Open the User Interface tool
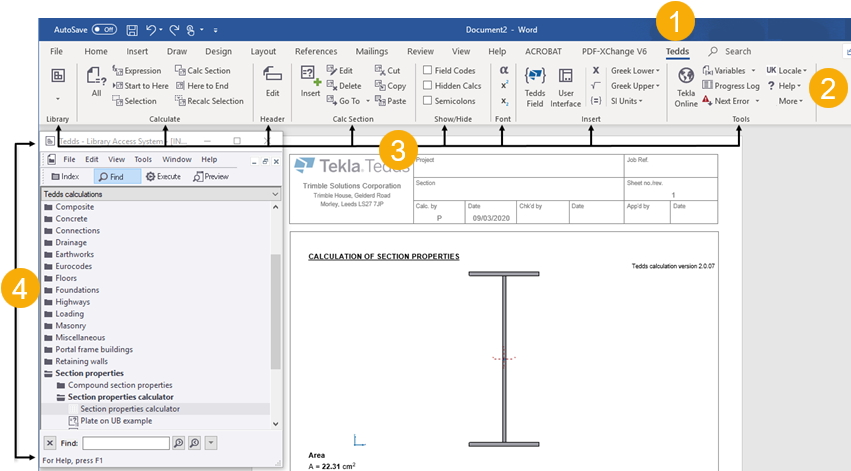This screenshot has height=471, width=851. 566,83
